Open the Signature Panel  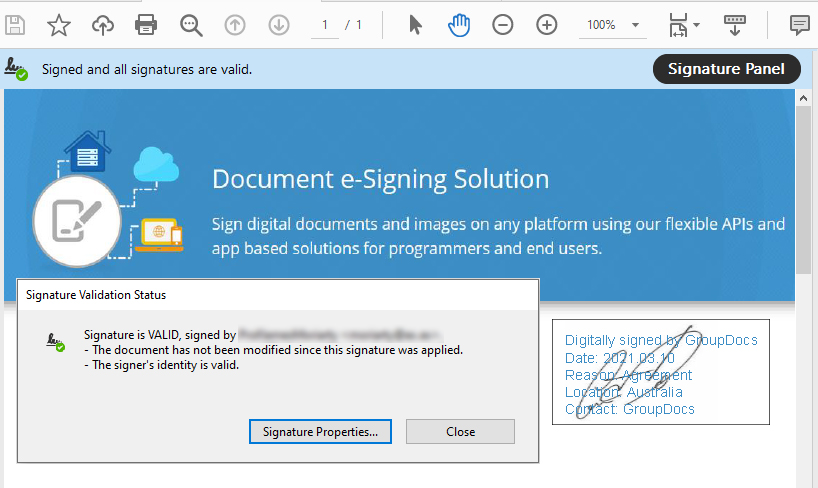coord(726,69)
